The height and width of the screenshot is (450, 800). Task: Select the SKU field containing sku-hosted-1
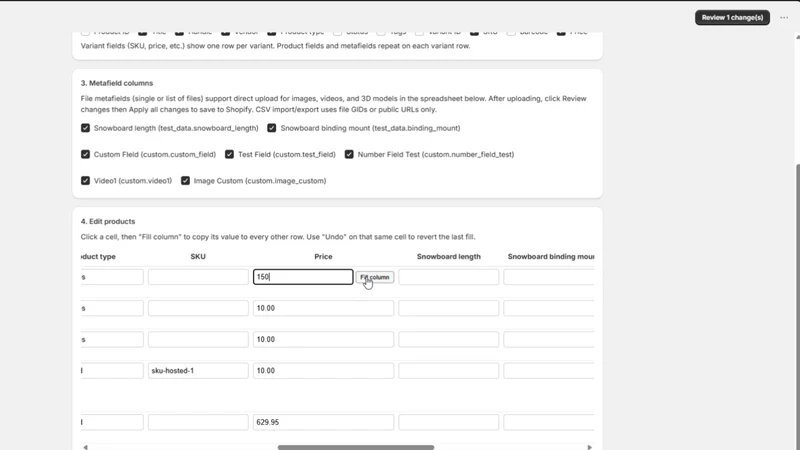pyautogui.click(x=198, y=370)
